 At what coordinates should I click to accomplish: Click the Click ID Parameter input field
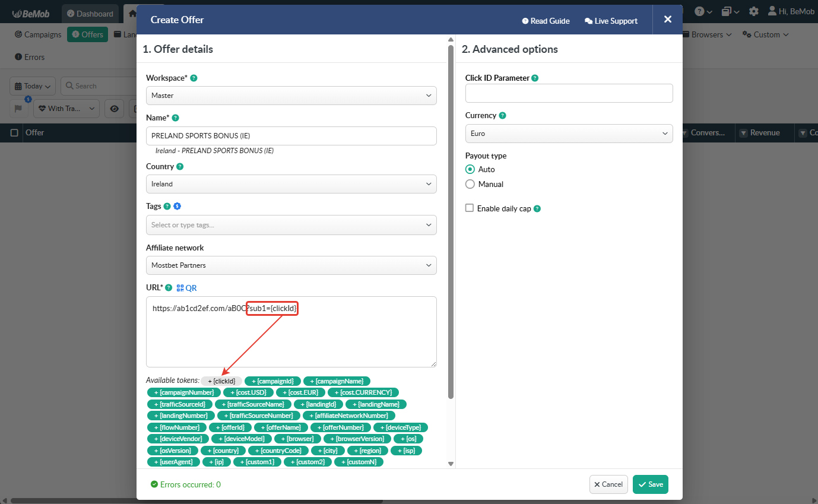tap(569, 93)
